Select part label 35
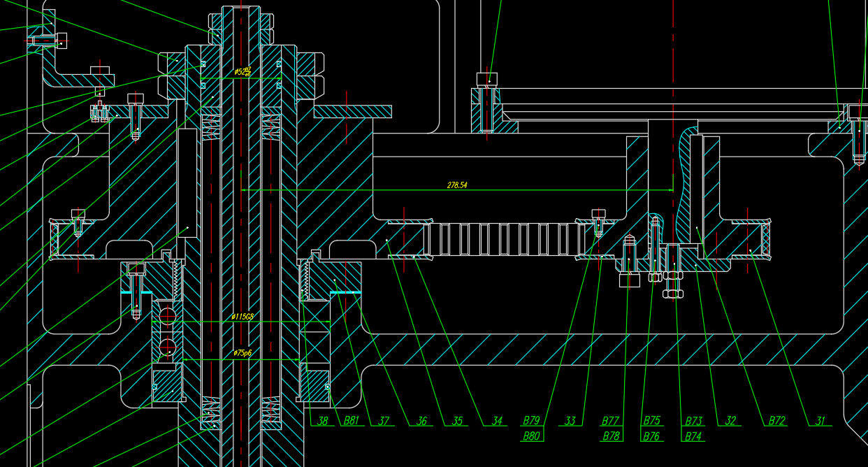 click(457, 421)
